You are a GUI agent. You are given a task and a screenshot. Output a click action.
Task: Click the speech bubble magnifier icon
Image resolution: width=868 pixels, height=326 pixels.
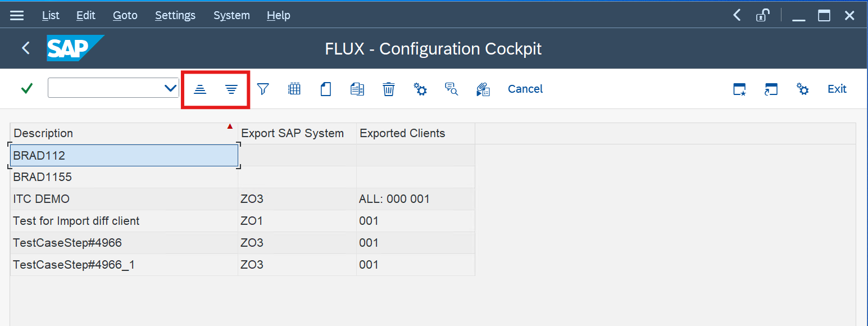coord(452,89)
